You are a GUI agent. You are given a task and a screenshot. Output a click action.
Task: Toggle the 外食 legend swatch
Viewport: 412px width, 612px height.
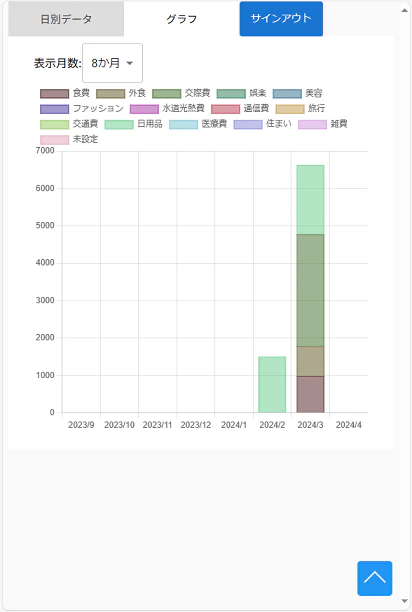pyautogui.click(x=110, y=94)
